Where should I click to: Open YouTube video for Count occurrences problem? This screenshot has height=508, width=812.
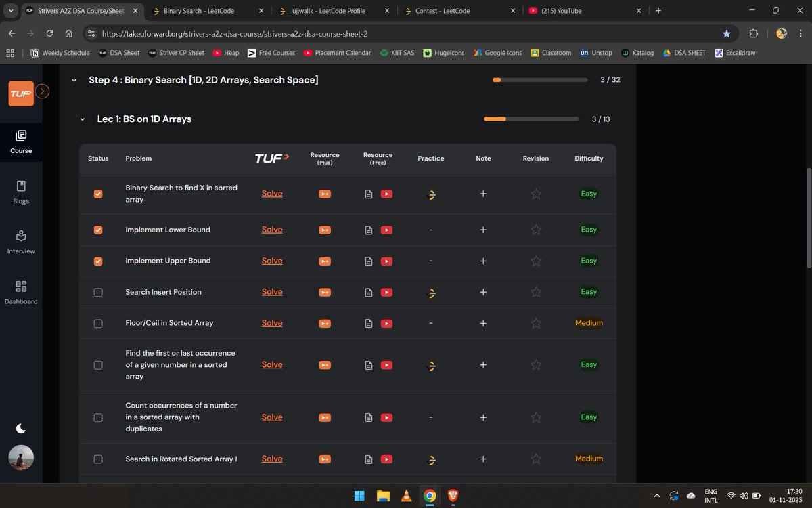[x=386, y=417]
